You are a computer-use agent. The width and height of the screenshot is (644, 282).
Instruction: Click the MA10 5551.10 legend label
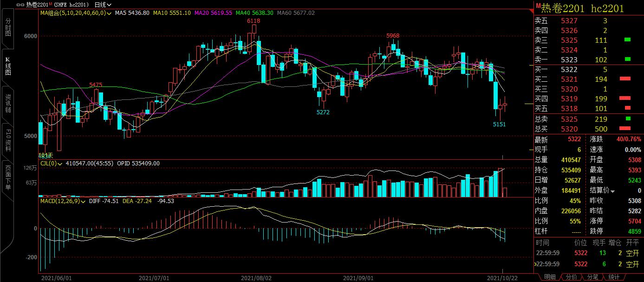click(x=172, y=13)
